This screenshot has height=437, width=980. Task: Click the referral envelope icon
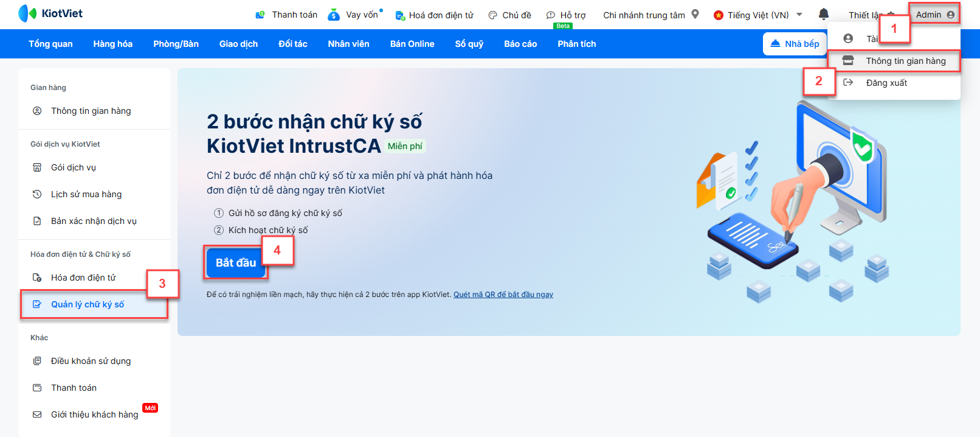37,414
